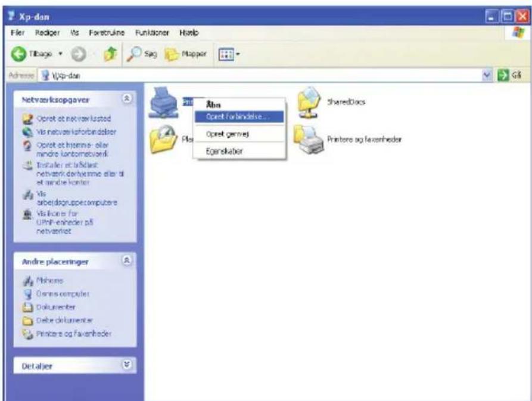Expand the Detaljer panel
Screen dimensions: 532x401
click(x=126, y=365)
